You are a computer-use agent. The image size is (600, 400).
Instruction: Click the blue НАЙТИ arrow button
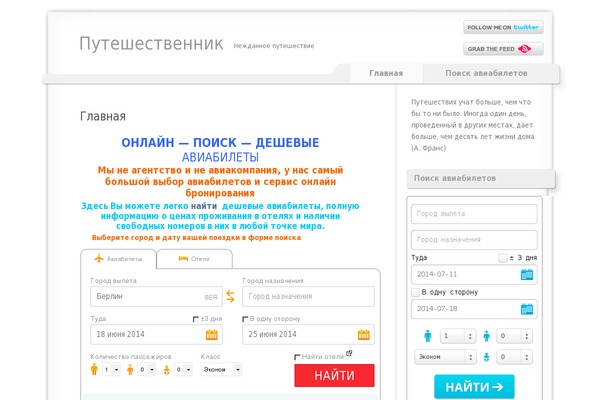[474, 387]
